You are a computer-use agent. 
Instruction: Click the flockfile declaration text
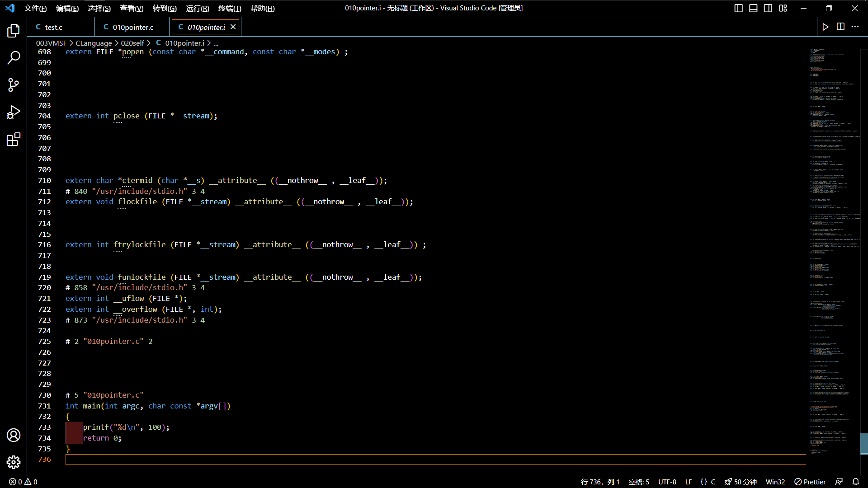pyautogui.click(x=239, y=202)
